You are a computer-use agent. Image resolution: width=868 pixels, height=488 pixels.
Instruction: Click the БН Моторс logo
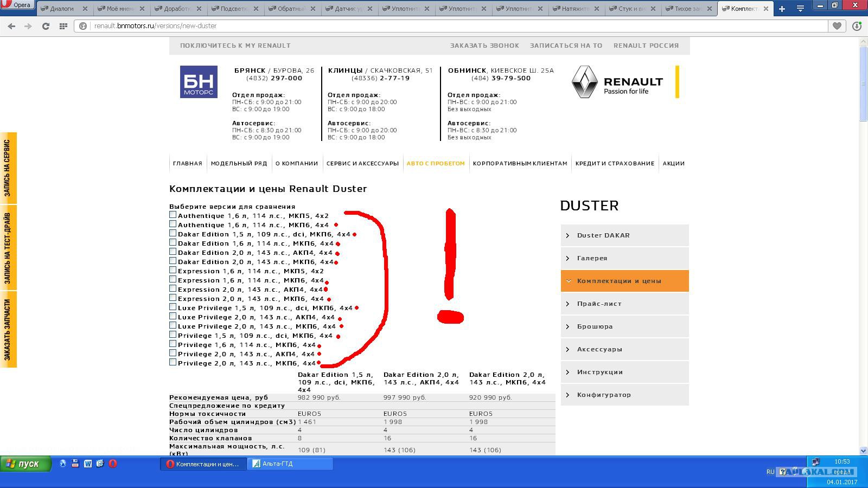click(x=199, y=82)
